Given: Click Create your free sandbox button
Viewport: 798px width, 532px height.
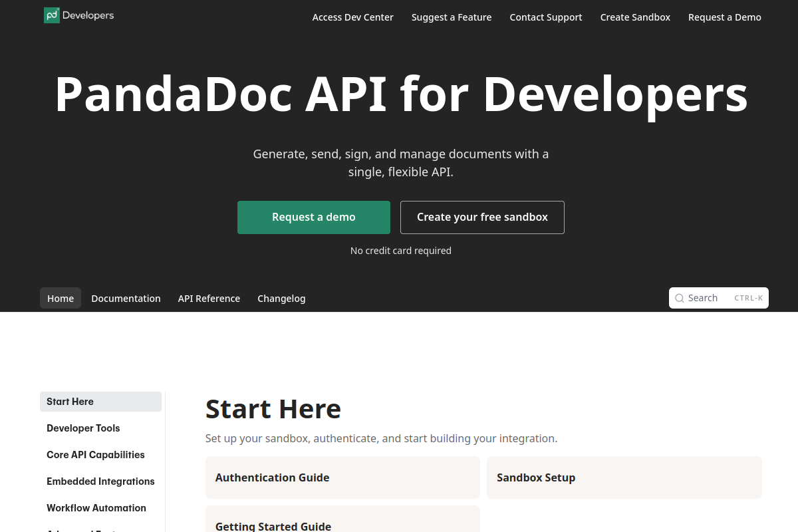Looking at the screenshot, I should coord(482,217).
